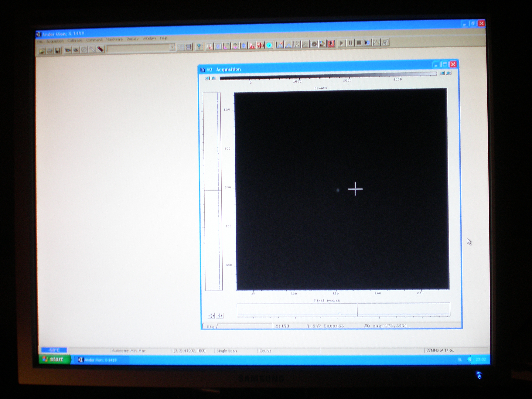The width and height of the screenshot is (532, 399).
Task: Click the play with blue diamond icon
Action: point(367,43)
